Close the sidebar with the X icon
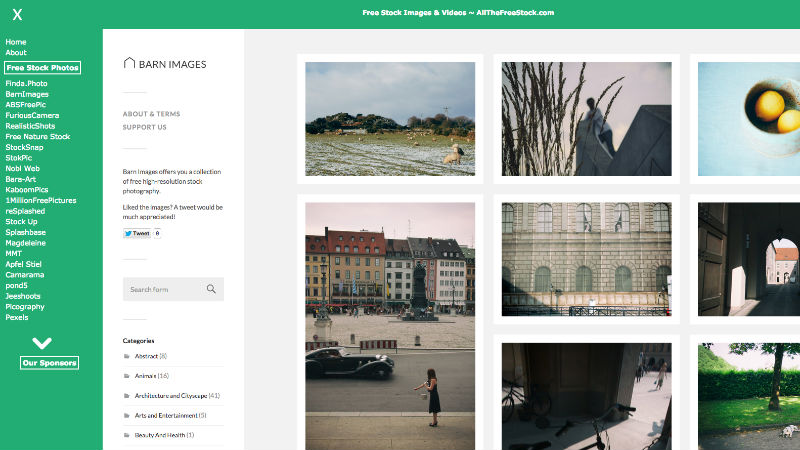The height and width of the screenshot is (450, 800). pos(17,14)
